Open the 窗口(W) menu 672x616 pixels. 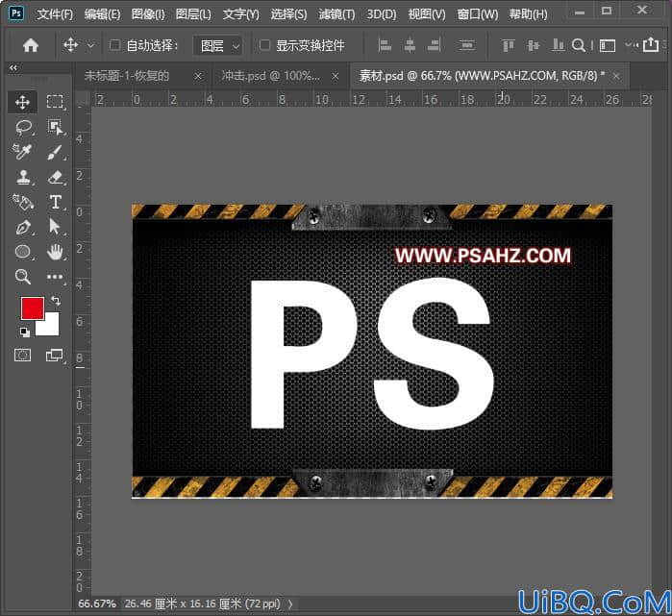478,14
